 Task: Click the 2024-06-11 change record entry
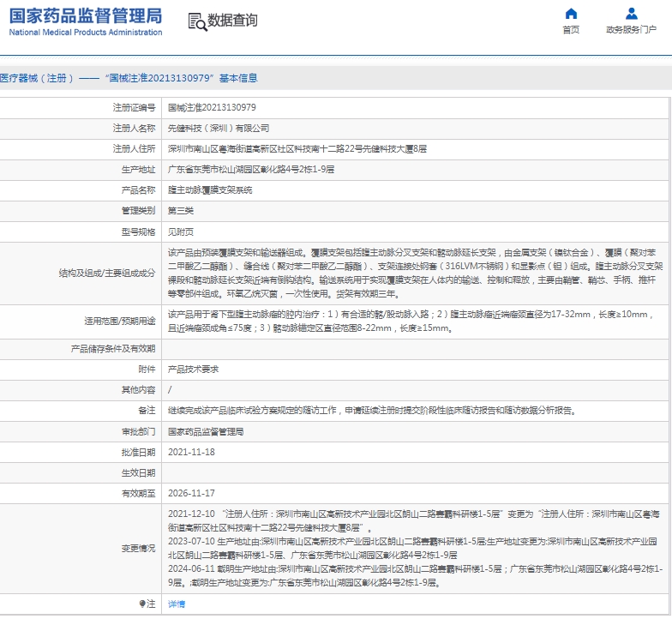pos(415,576)
